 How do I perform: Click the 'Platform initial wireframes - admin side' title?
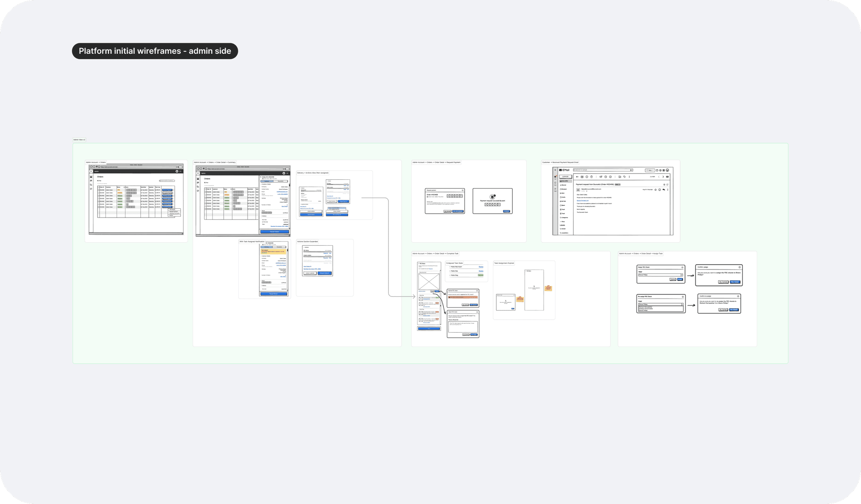pyautogui.click(x=155, y=51)
